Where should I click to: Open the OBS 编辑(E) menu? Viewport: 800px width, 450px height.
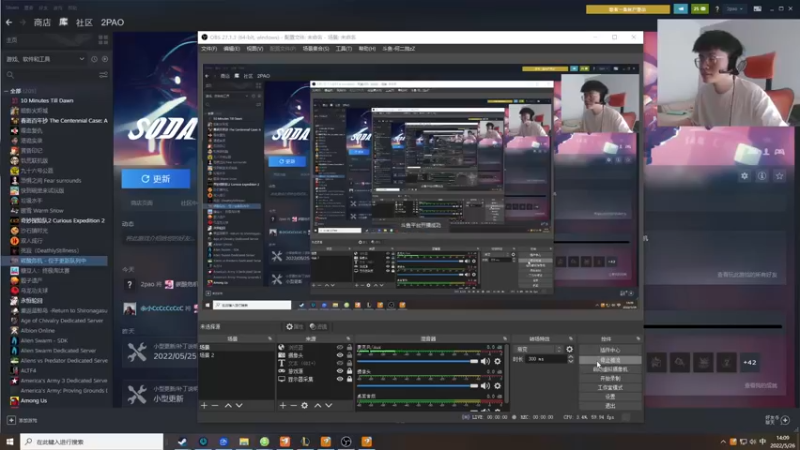click(231, 49)
